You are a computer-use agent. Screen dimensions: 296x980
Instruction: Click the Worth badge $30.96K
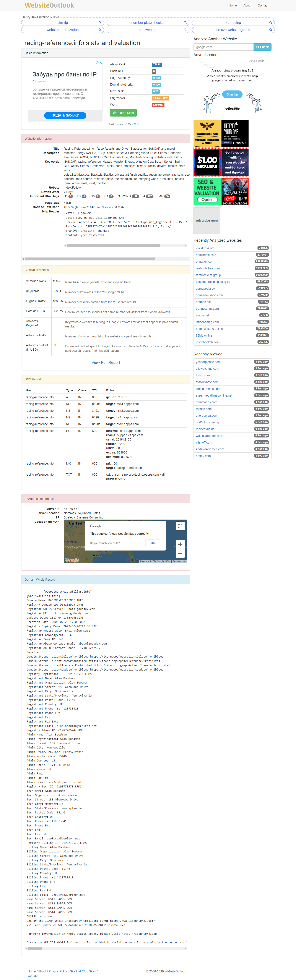click(158, 105)
